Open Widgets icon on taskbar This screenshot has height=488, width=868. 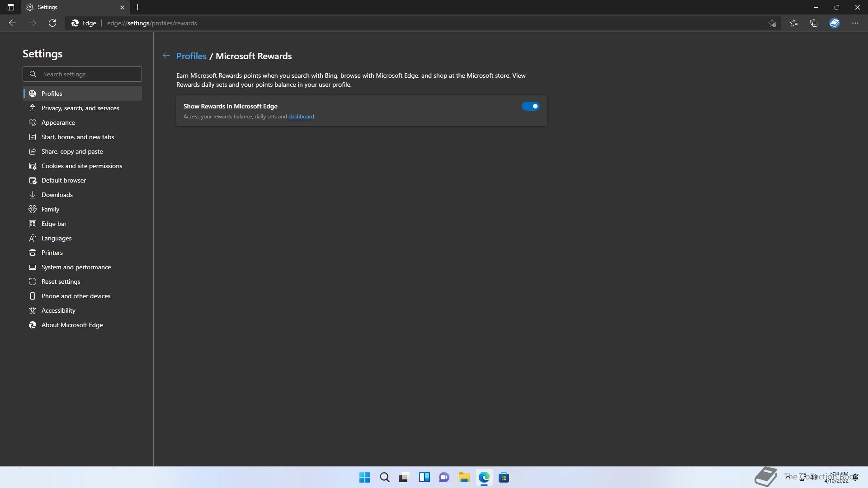pyautogui.click(x=424, y=477)
